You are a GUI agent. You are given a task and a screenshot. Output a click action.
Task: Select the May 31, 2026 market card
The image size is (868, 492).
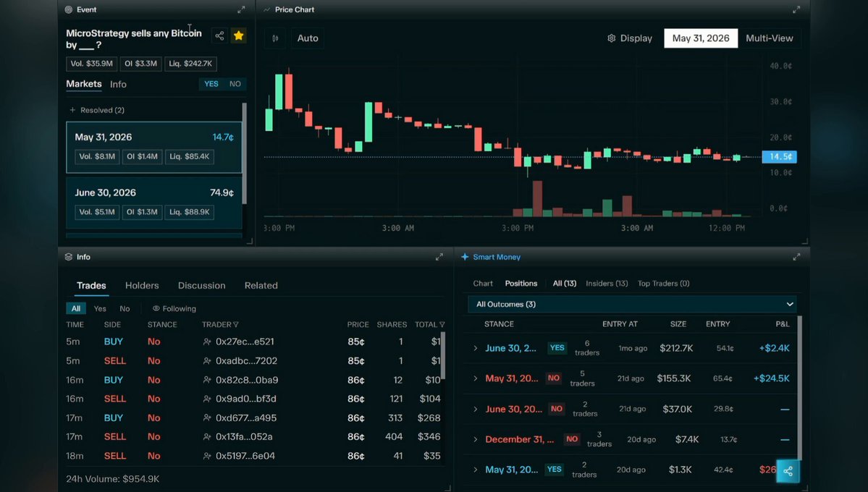(154, 147)
